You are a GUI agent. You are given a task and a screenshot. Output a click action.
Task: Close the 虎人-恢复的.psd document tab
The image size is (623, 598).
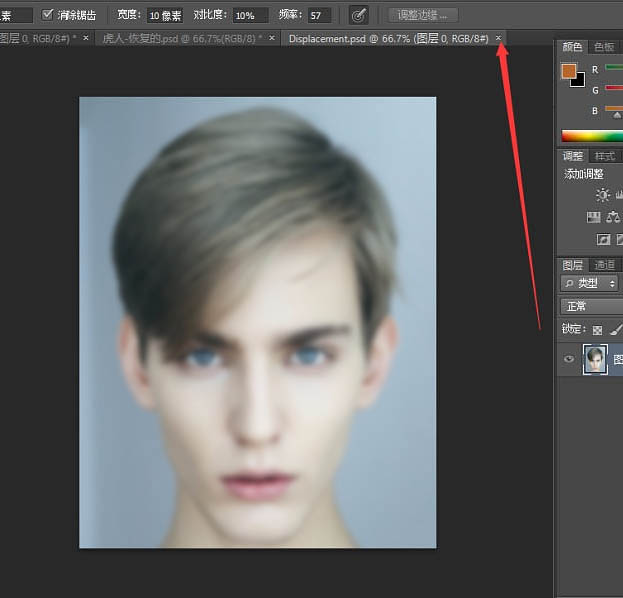click(272, 38)
